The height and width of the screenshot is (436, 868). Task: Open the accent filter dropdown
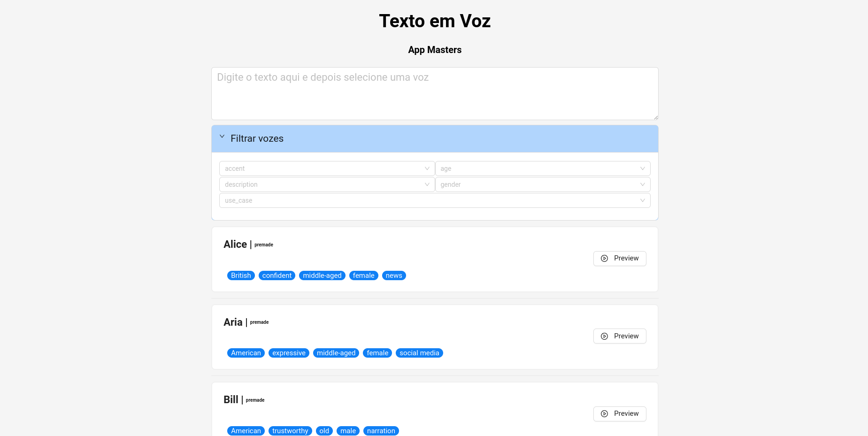tap(327, 168)
